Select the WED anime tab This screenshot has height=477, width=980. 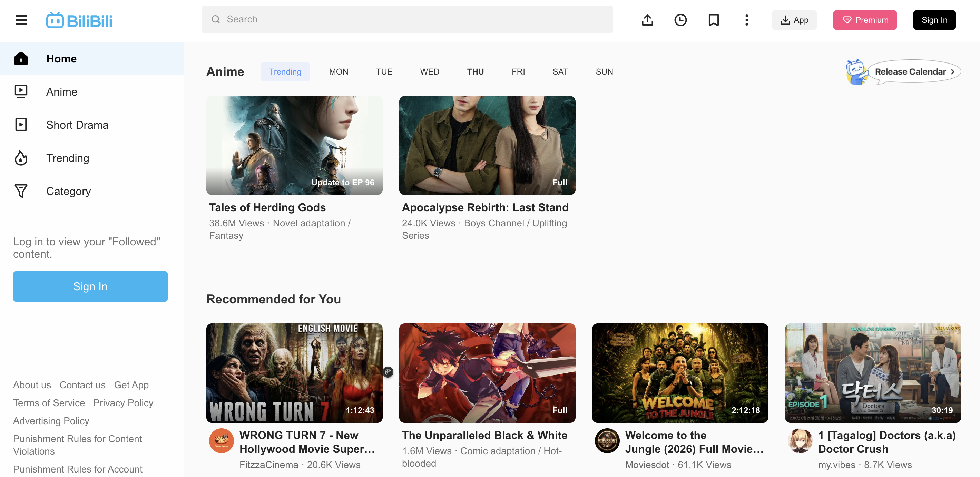coord(430,71)
